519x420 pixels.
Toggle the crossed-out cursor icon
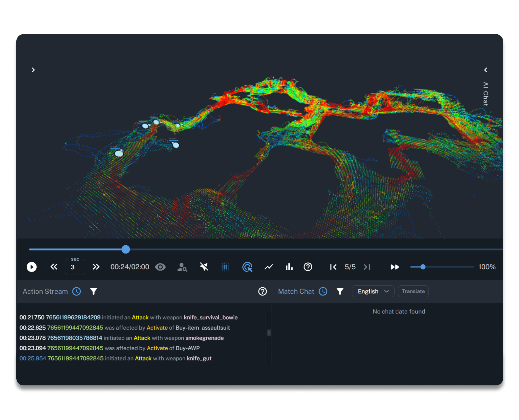204,267
